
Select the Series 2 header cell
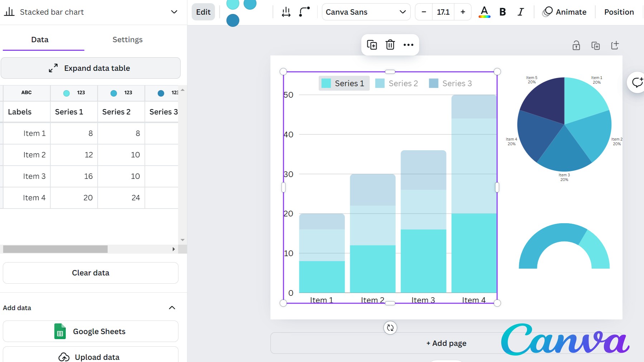[121, 112]
